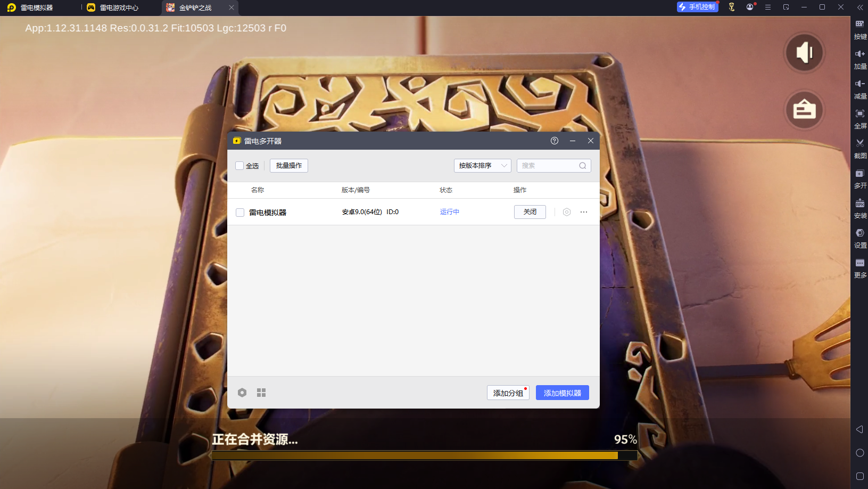Mute game sound with the speaker icon

[x=804, y=52]
